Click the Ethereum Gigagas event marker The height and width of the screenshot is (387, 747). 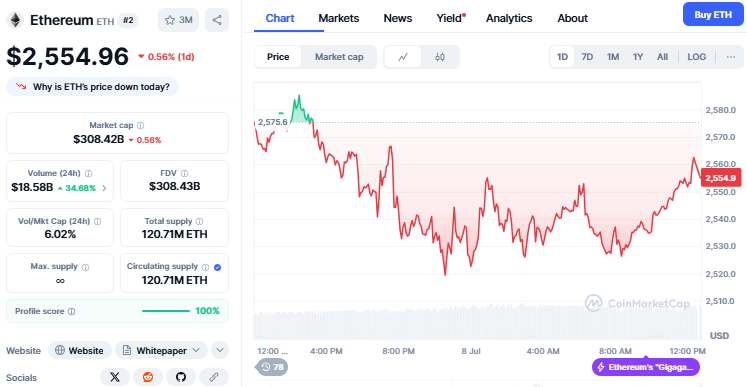click(x=646, y=367)
